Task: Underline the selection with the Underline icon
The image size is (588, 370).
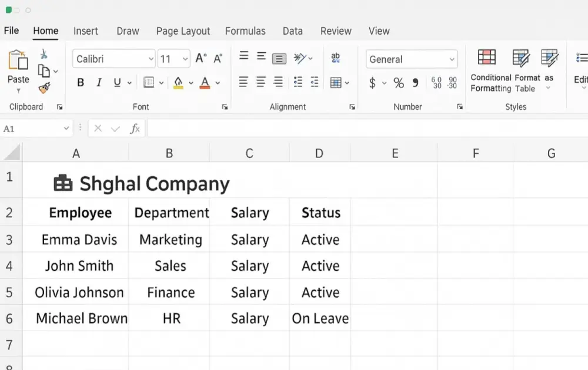Action: click(117, 82)
